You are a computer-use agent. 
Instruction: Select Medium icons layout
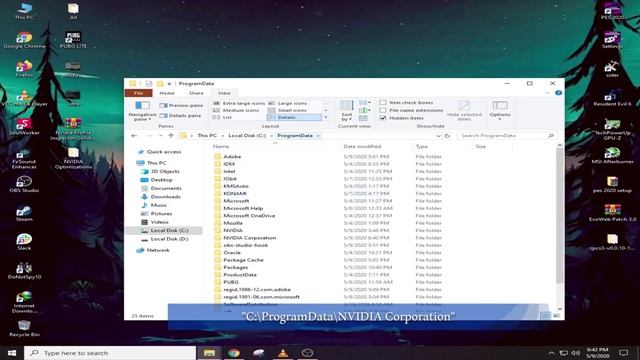[236, 110]
